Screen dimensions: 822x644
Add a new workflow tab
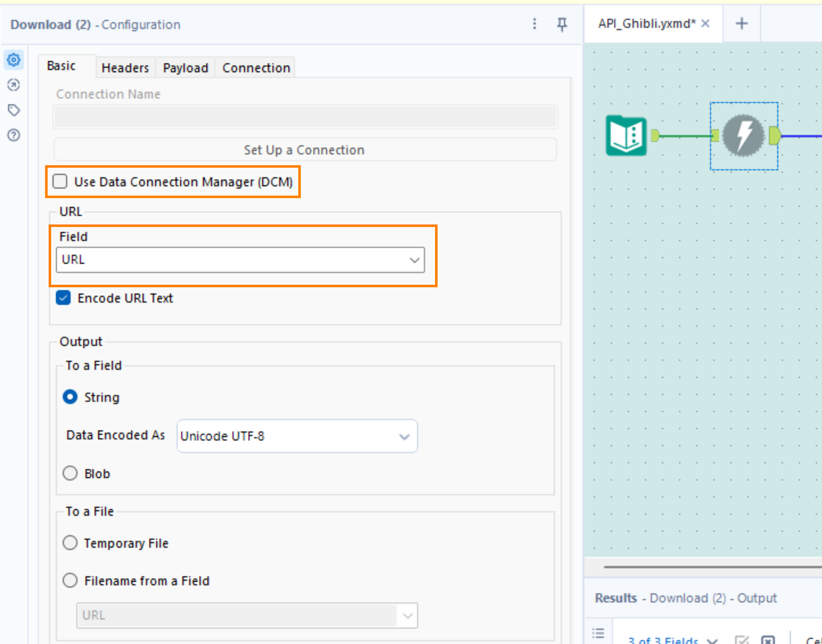click(741, 24)
